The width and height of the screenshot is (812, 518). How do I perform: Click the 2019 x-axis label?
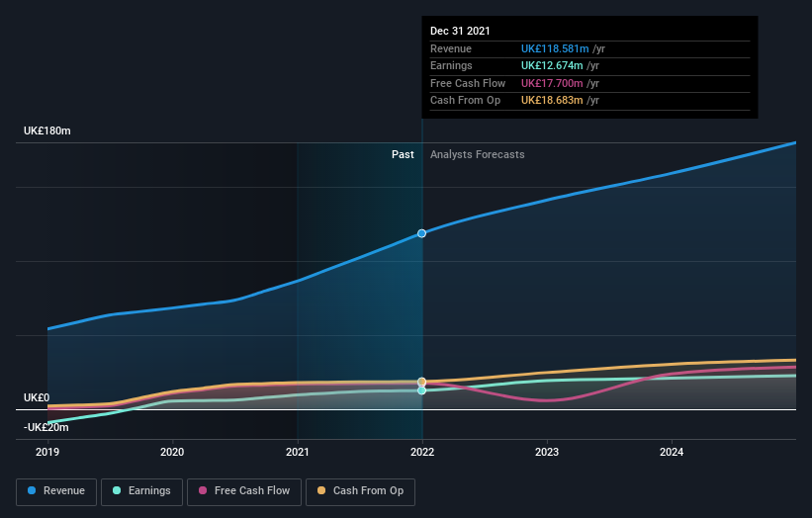coord(47,452)
